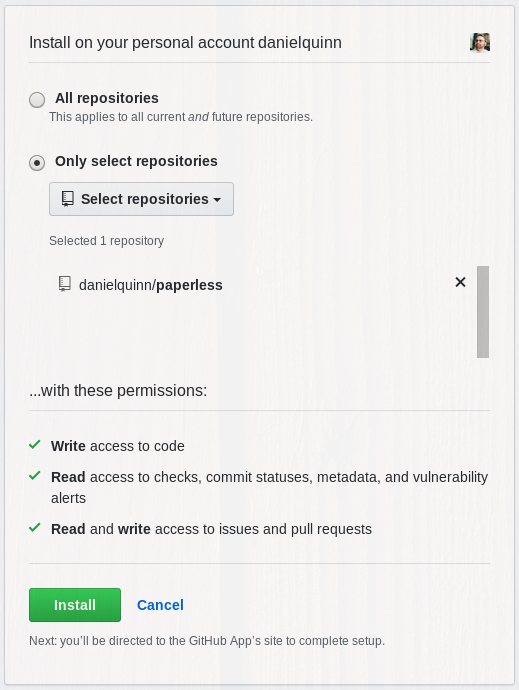Click the checkmark beside issues and pull requests
Screen dimensions: 519x690
click(x=35, y=527)
